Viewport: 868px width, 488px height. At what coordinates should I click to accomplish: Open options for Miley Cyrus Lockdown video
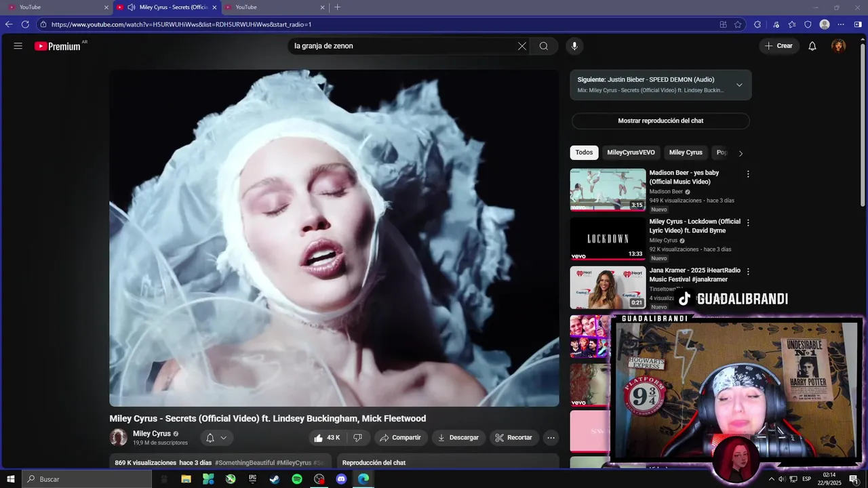click(748, 223)
